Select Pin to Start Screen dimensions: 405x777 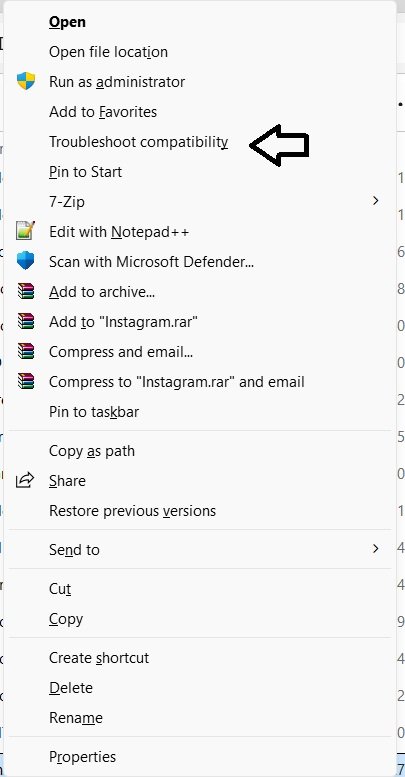pos(85,172)
